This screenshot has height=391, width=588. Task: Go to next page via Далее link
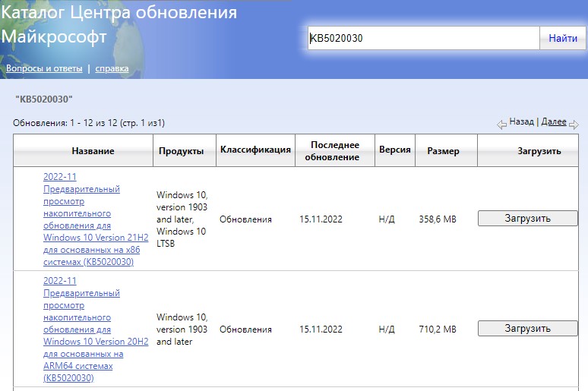click(x=554, y=121)
